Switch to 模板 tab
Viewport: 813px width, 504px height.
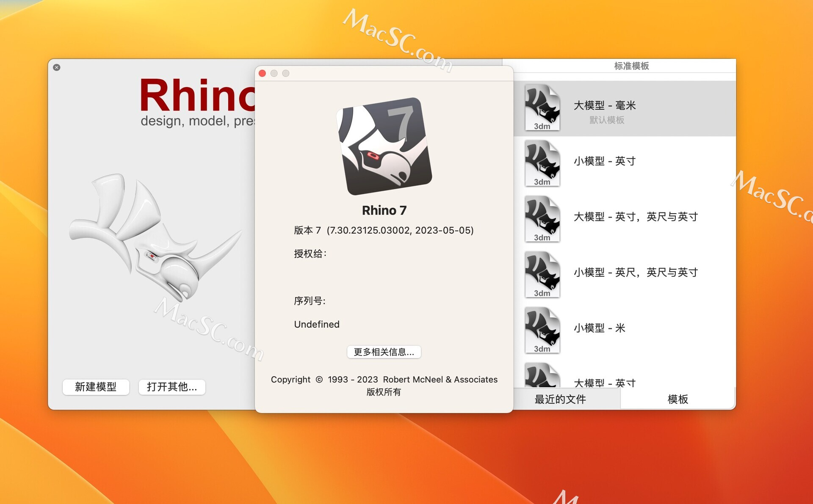pos(678,399)
